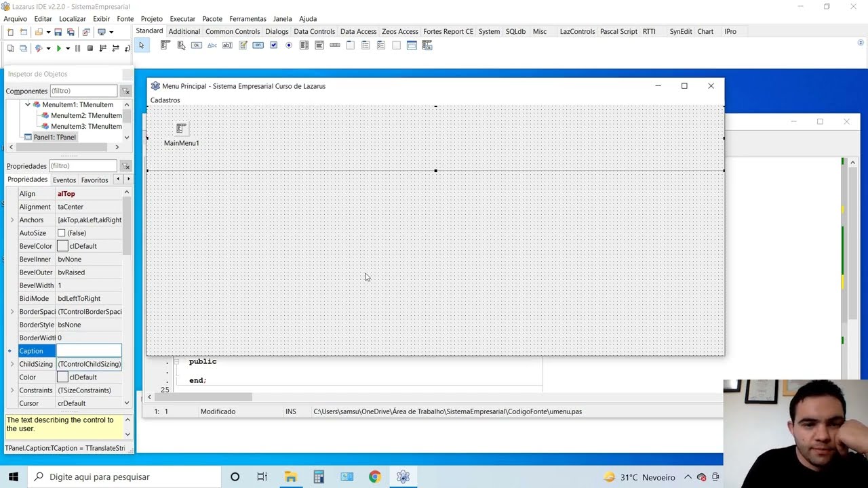Open the Projeto menu
Image resolution: width=868 pixels, height=488 pixels.
click(151, 19)
